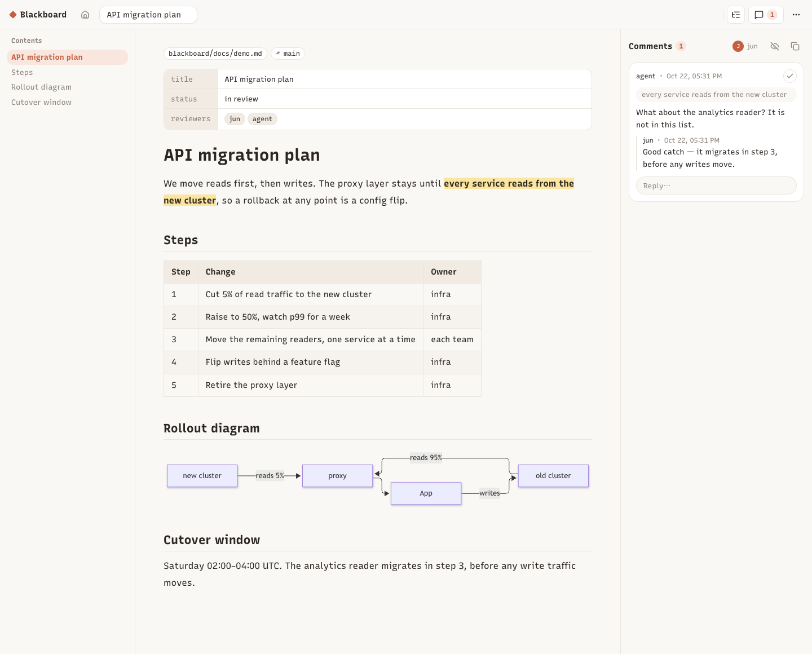Click the 'Owner' column header
This screenshot has width=812, height=654.
click(x=452, y=272)
